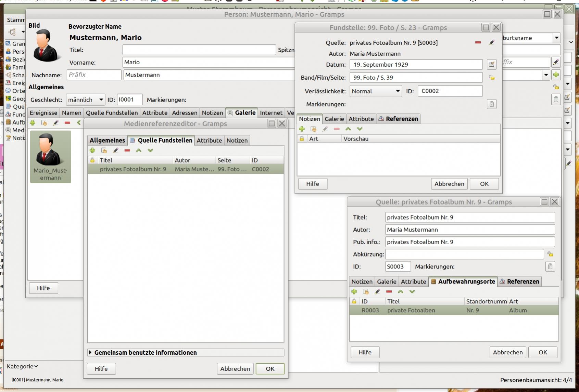
Task: Remove the source via red minus beside Quelle
Action: 478,42
